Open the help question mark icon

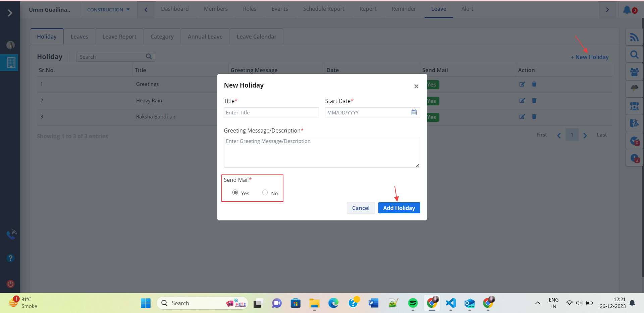[x=11, y=258]
